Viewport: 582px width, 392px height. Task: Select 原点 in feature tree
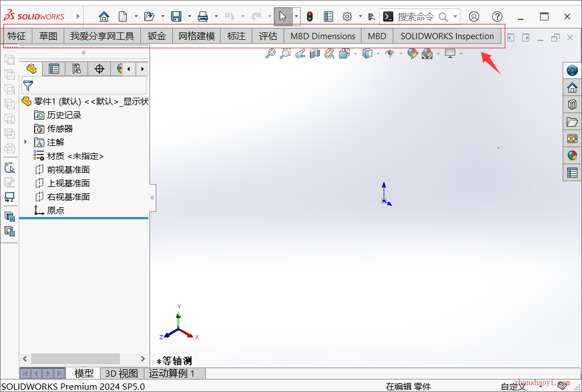tap(49, 211)
